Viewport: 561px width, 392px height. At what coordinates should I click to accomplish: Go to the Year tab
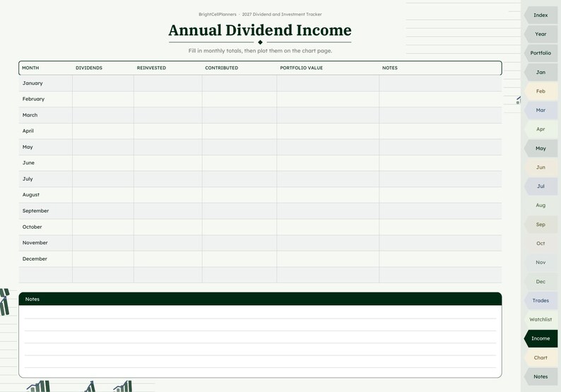pyautogui.click(x=541, y=34)
